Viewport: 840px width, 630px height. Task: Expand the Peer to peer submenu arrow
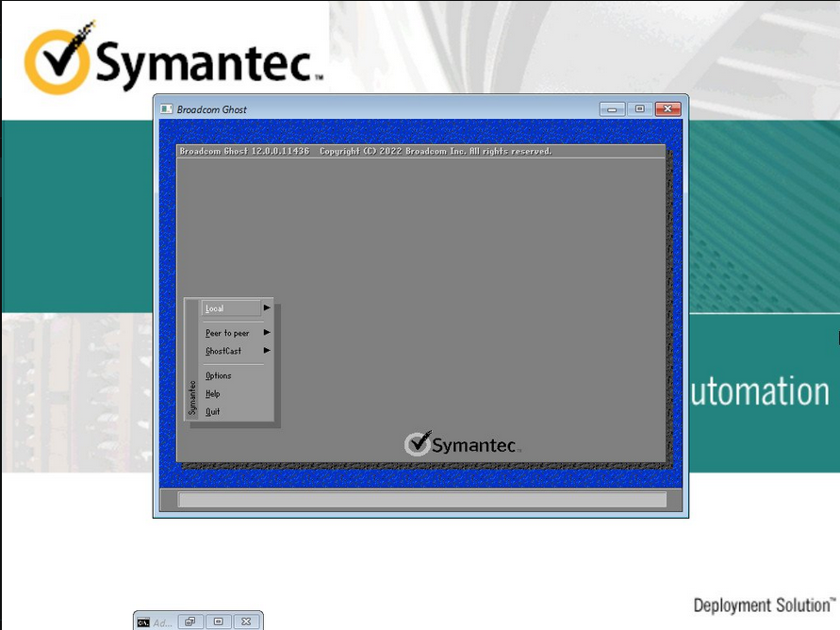point(266,333)
